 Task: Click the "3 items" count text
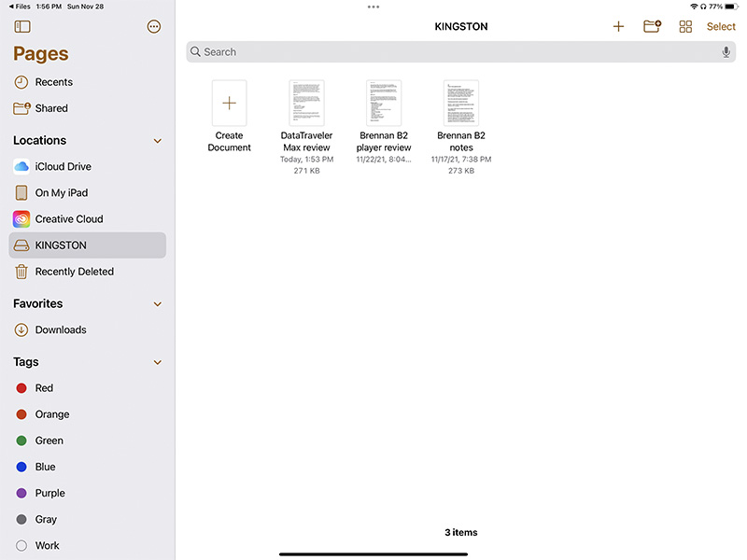pyautogui.click(x=461, y=532)
